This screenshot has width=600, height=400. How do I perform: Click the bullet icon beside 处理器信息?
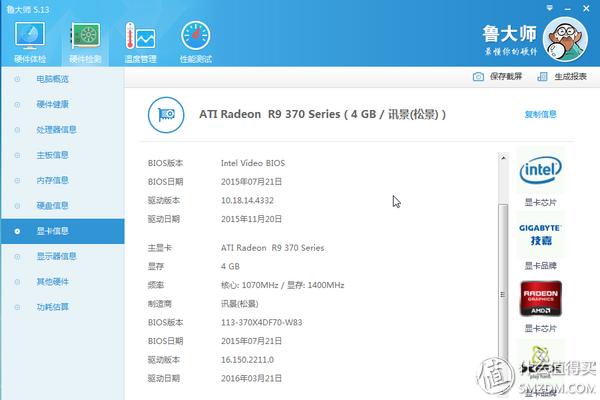[x=17, y=130]
